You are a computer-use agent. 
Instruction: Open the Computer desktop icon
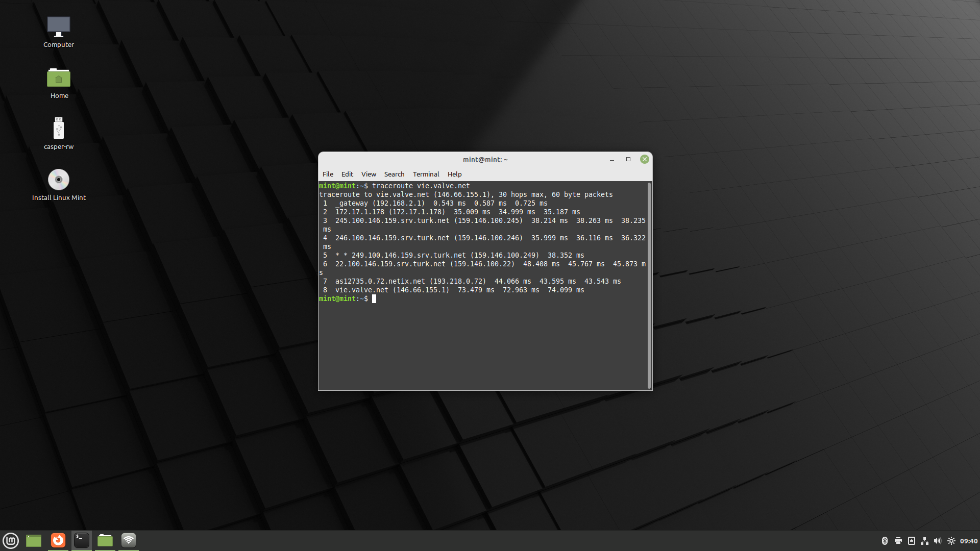59,32
